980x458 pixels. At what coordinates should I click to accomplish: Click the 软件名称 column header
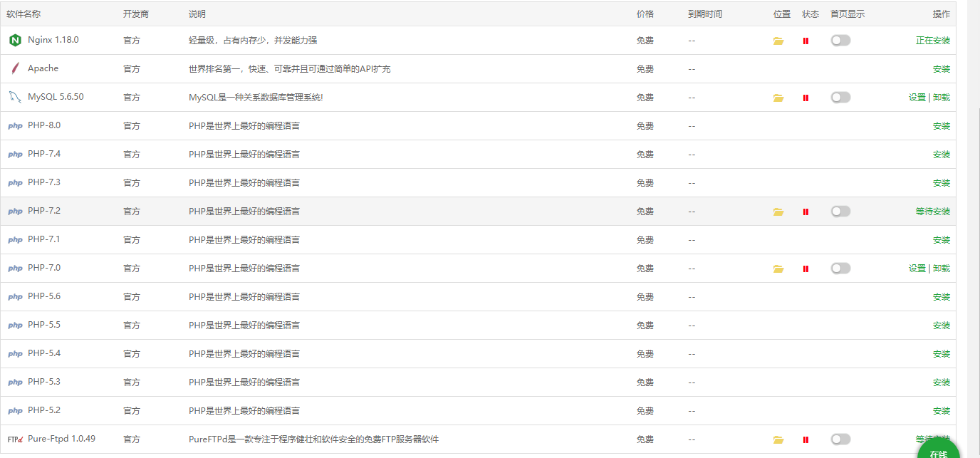tap(24, 14)
